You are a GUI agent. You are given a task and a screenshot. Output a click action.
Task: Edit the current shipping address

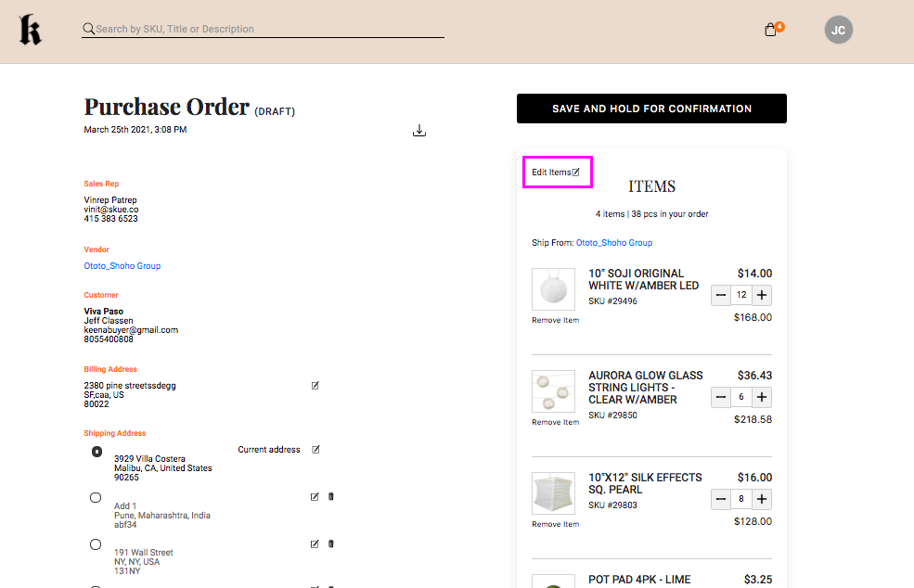[315, 449]
